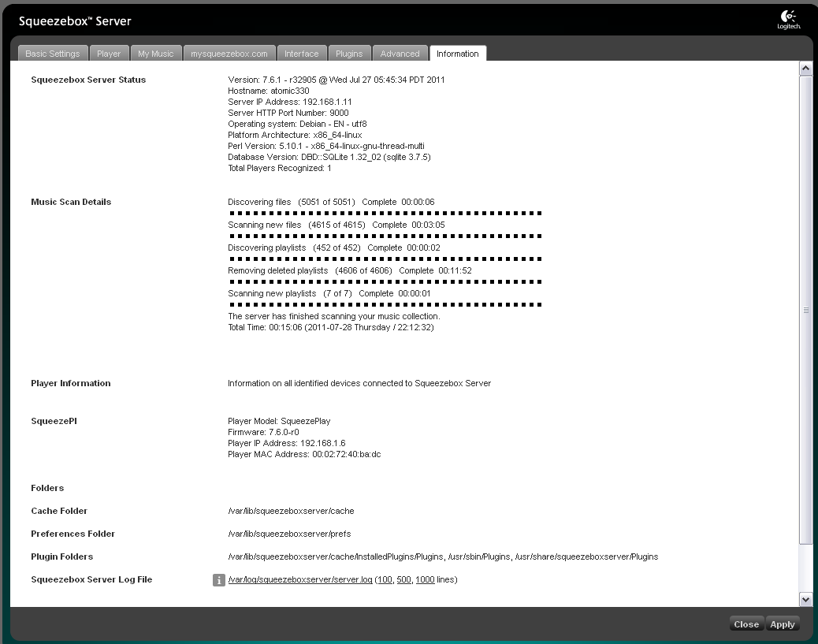Image resolution: width=818 pixels, height=644 pixels.
Task: Switch to the Plugins tab
Action: (349, 54)
